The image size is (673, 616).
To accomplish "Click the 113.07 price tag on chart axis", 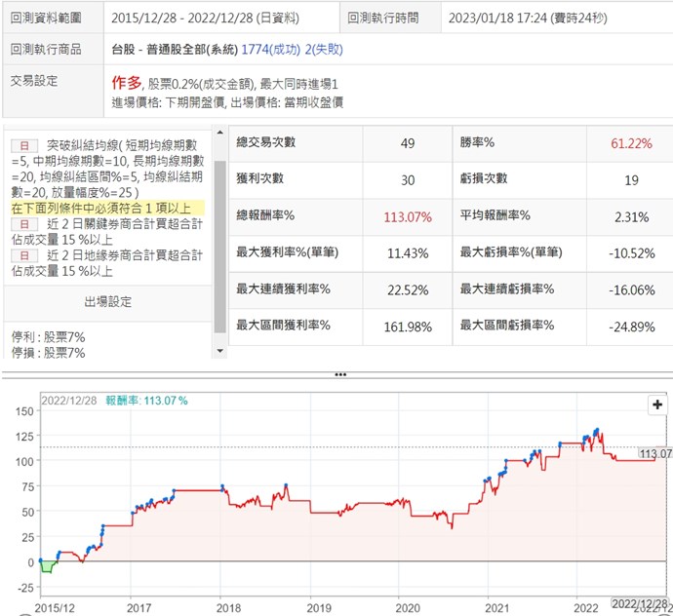I will point(655,453).
